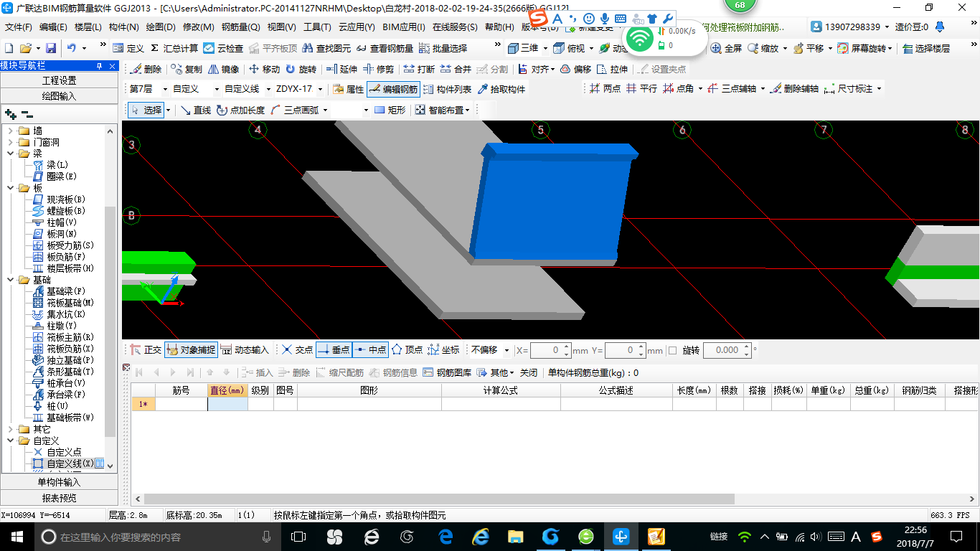Select the 延伸 extend tool
Viewport: 980px width, 551px height.
coord(341,70)
